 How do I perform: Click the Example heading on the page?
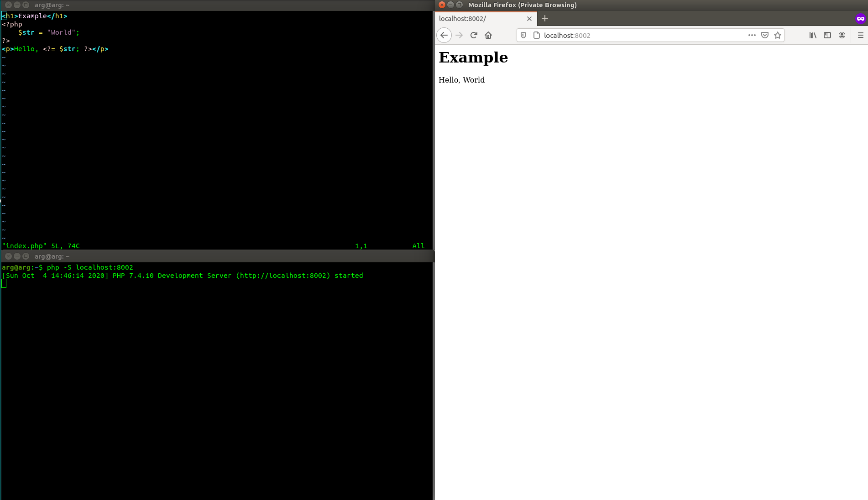click(x=473, y=57)
